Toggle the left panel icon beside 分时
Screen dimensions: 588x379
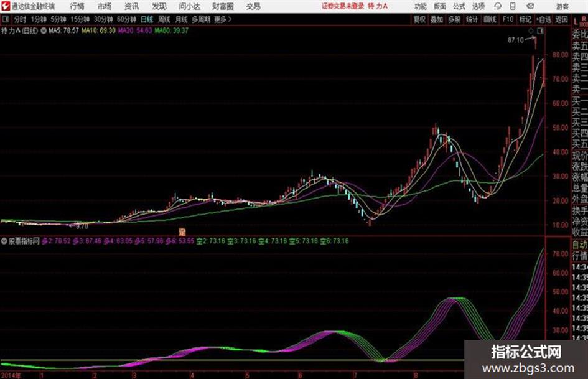[5, 19]
